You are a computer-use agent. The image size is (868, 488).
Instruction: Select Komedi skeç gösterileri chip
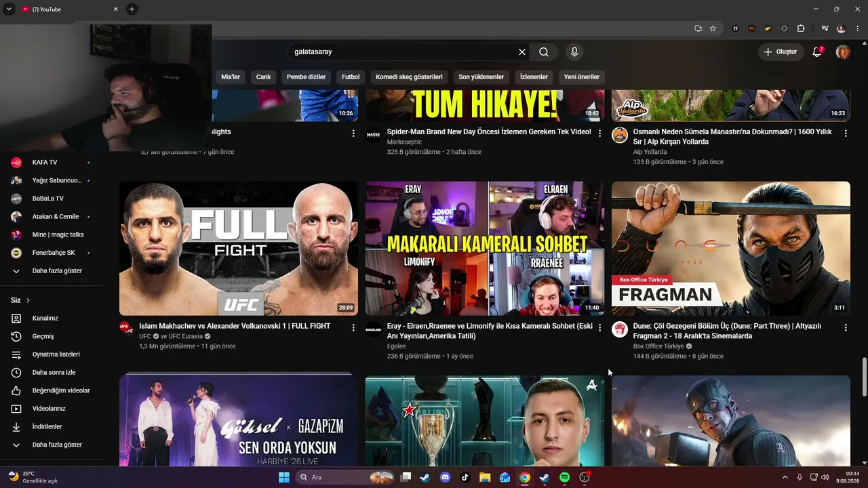point(409,77)
